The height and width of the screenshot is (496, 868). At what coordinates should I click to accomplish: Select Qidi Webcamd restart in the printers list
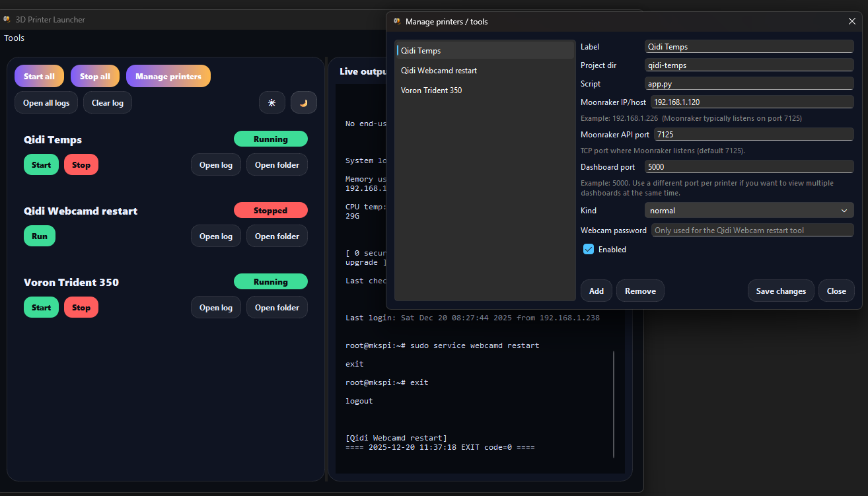[x=486, y=70]
